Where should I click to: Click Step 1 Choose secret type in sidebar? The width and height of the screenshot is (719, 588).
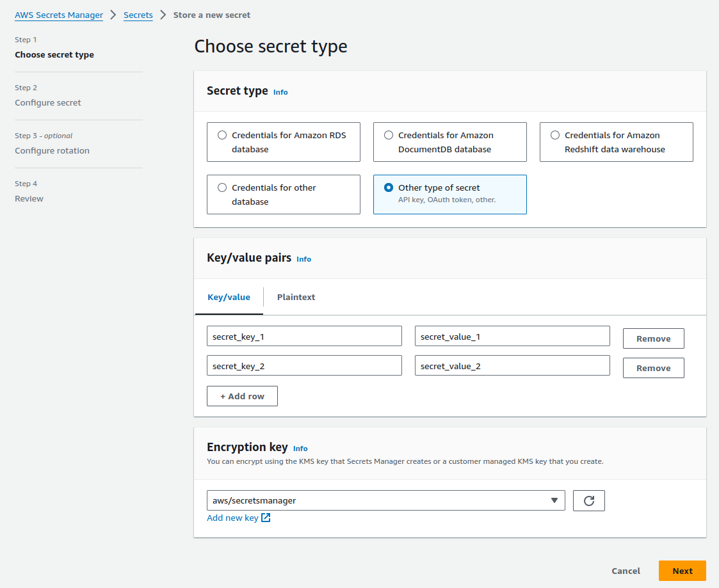coord(54,54)
